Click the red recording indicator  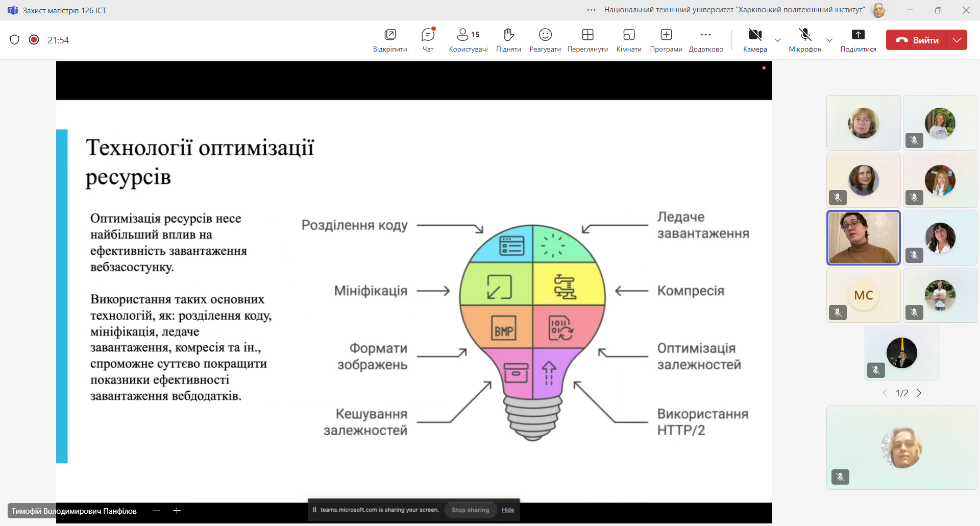coord(34,40)
